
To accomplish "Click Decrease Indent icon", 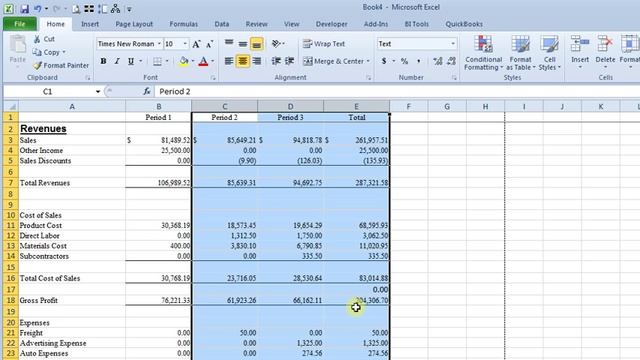I will click(x=276, y=61).
